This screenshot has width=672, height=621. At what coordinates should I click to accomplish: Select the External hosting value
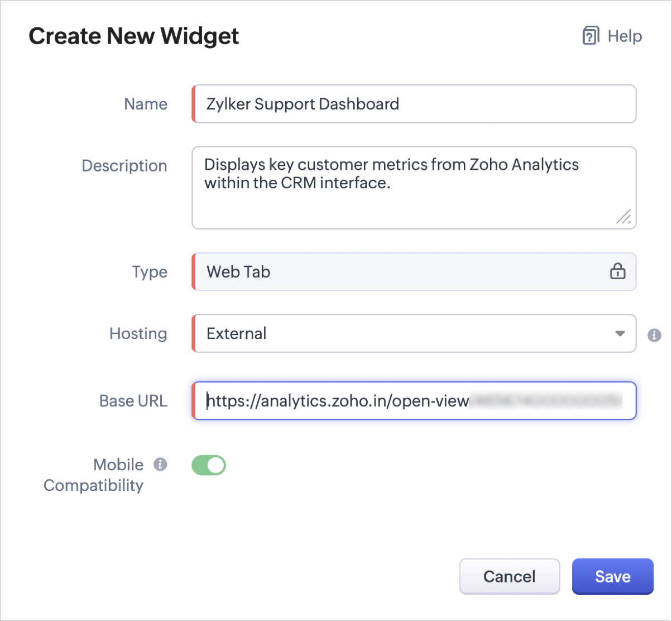pyautogui.click(x=237, y=334)
